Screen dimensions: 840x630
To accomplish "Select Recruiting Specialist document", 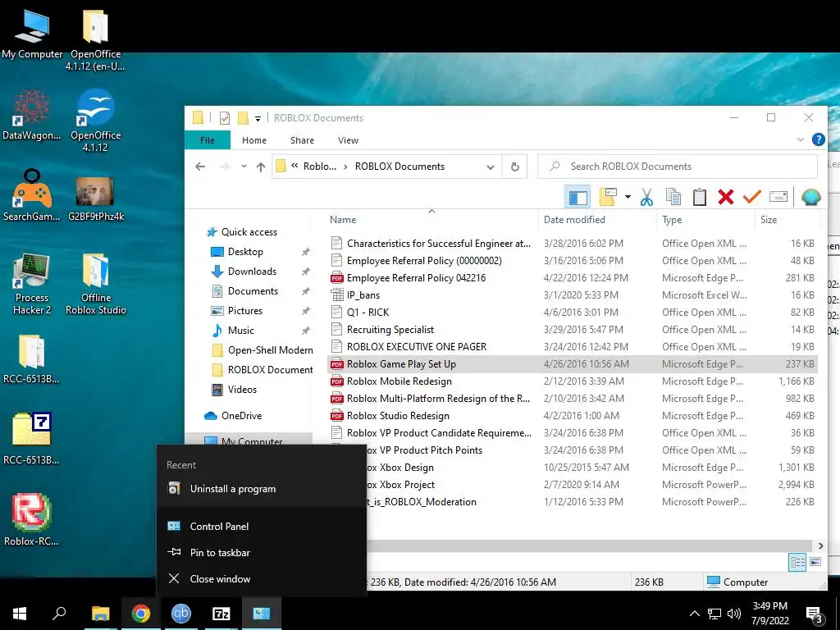I will pyautogui.click(x=390, y=330).
